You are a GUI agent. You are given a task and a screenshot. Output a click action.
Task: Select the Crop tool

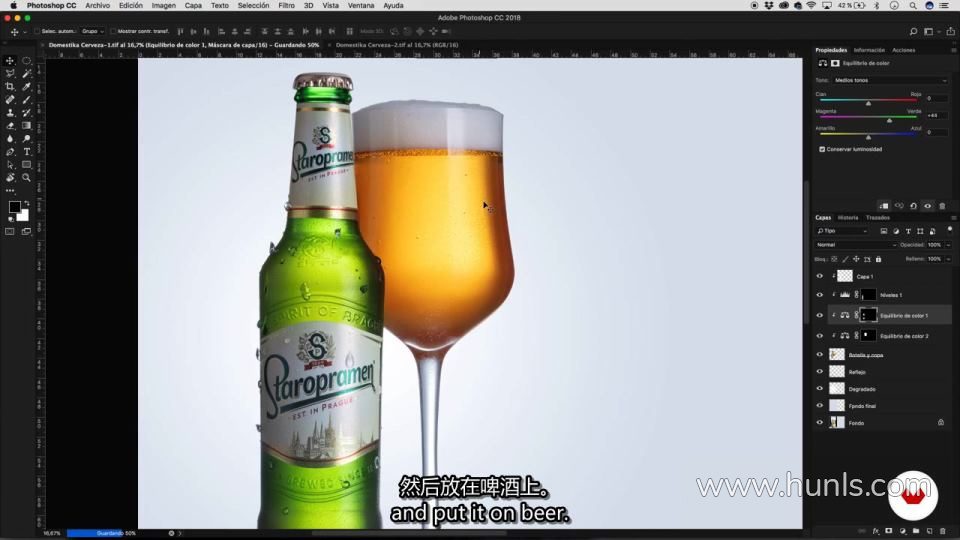(10, 86)
